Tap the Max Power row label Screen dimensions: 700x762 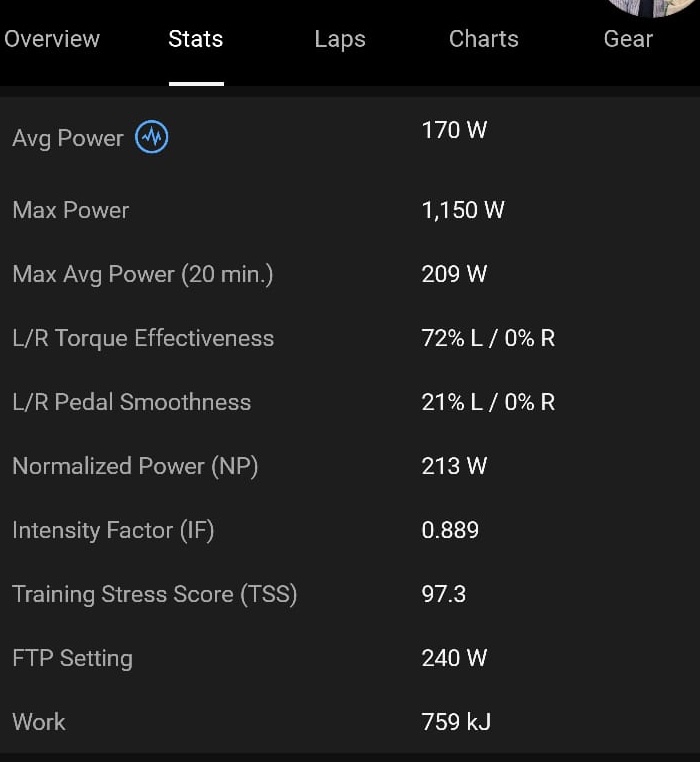71,210
